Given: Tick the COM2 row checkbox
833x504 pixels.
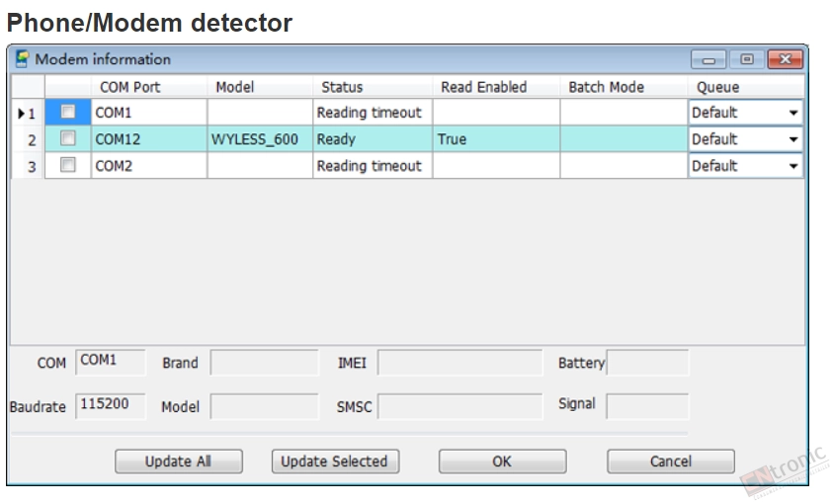Looking at the screenshot, I should 68,165.
